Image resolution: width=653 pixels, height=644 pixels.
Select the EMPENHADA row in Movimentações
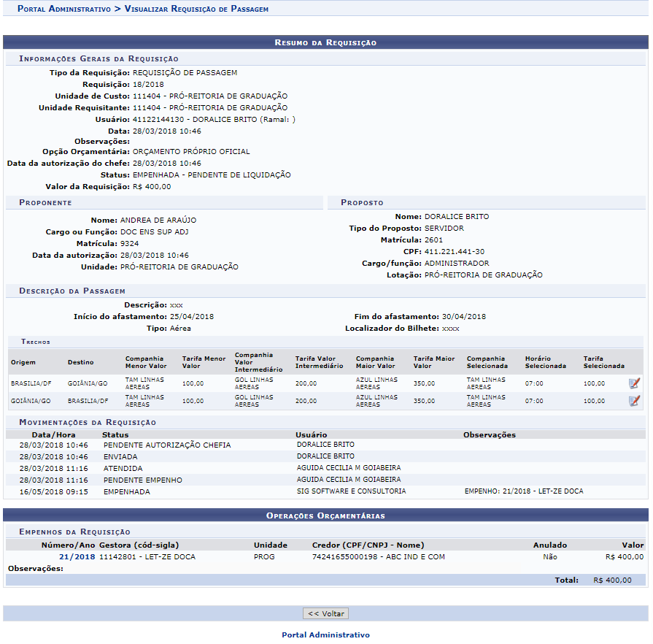126,491
